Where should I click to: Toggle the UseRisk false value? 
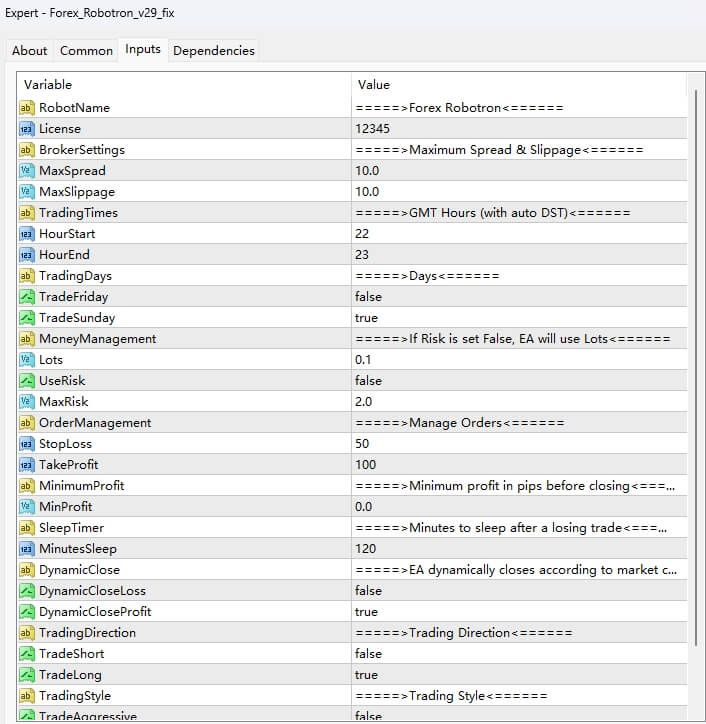coord(368,381)
